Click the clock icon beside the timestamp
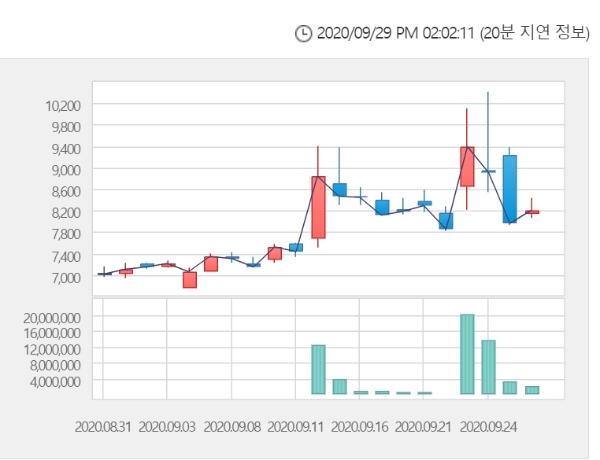The image size is (600, 460). (x=303, y=34)
